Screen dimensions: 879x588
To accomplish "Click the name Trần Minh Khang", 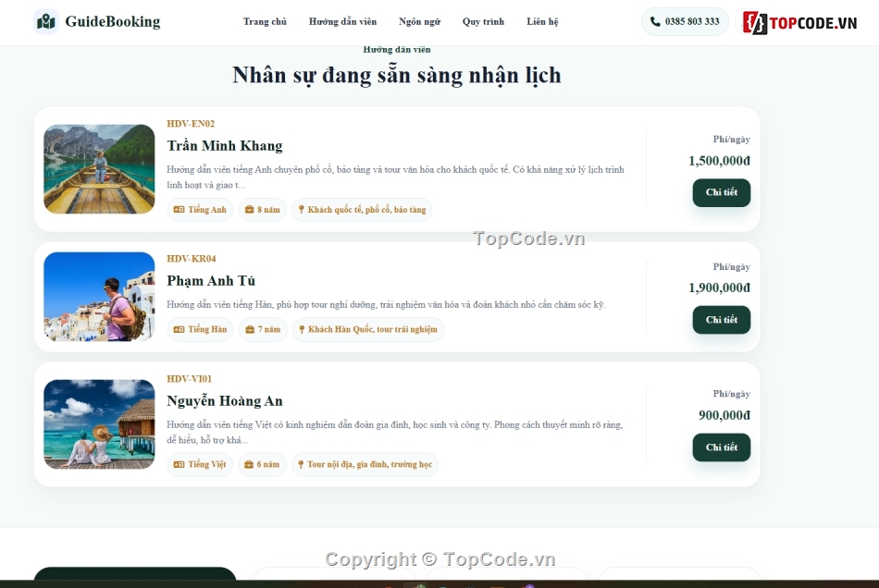I will 225,146.
